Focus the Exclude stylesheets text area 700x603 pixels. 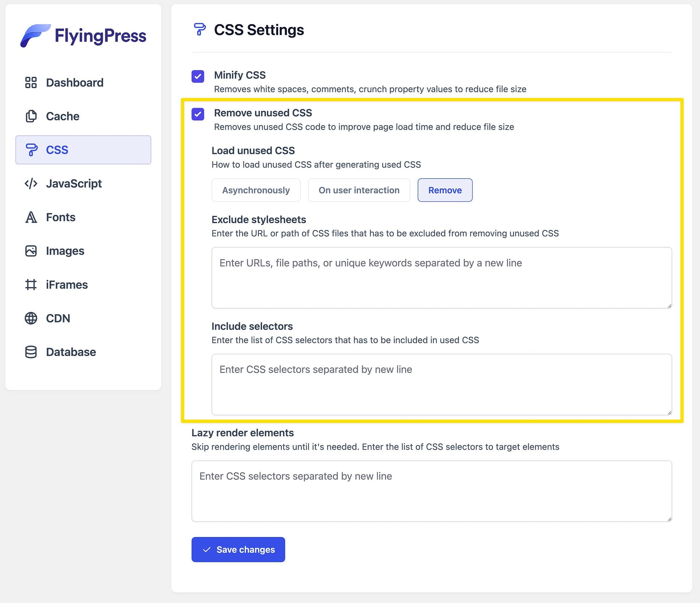441,278
